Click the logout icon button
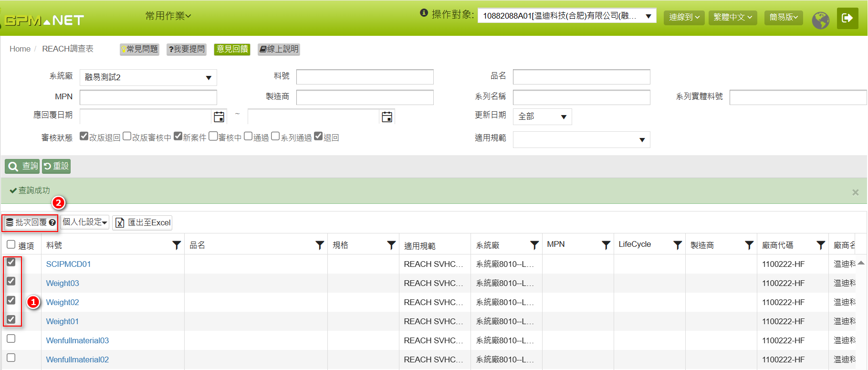The width and height of the screenshot is (868, 370). (x=847, y=18)
